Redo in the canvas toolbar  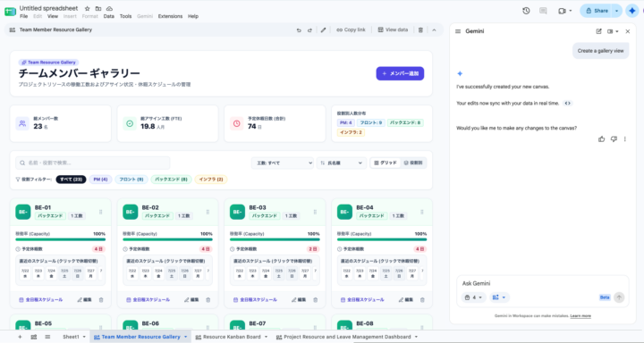pyautogui.click(x=309, y=30)
